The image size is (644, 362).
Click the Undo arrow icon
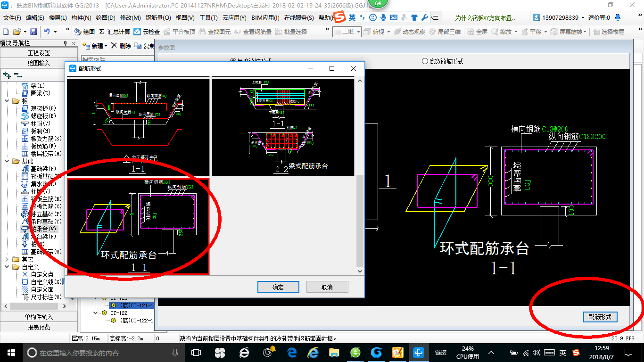tap(47, 32)
